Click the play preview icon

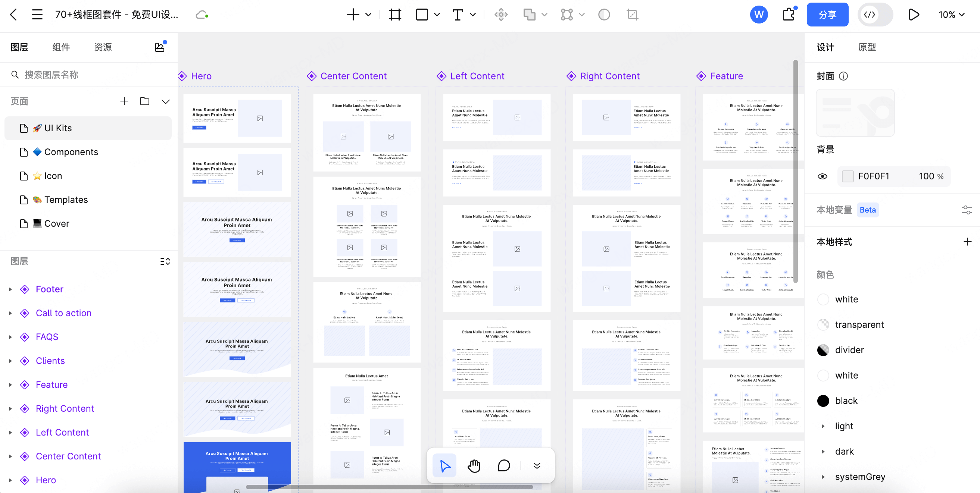(914, 15)
